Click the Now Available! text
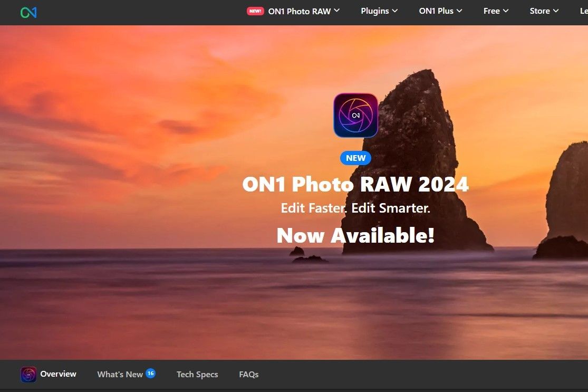Viewport: 588px width, 392px height. 355,236
